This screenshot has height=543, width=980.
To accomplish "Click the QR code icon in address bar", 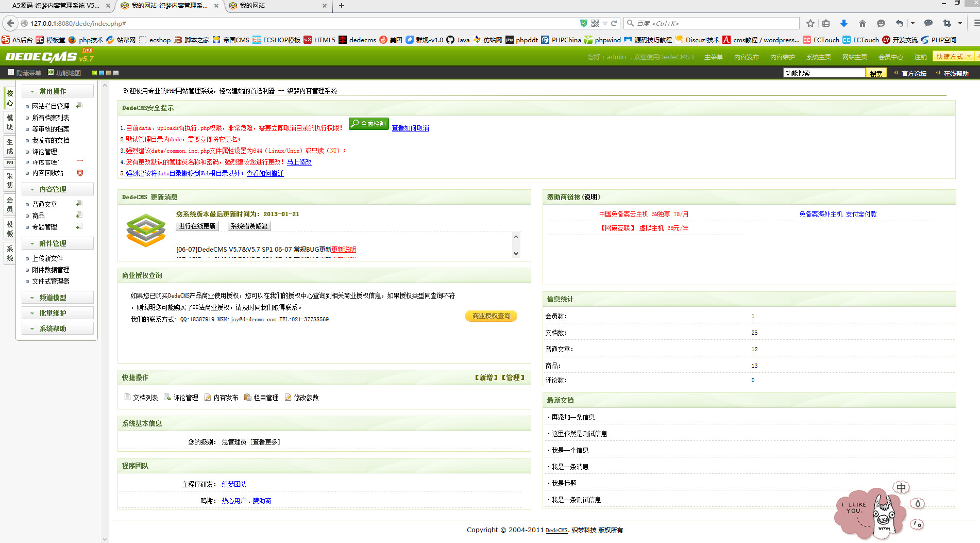I will tap(595, 23).
